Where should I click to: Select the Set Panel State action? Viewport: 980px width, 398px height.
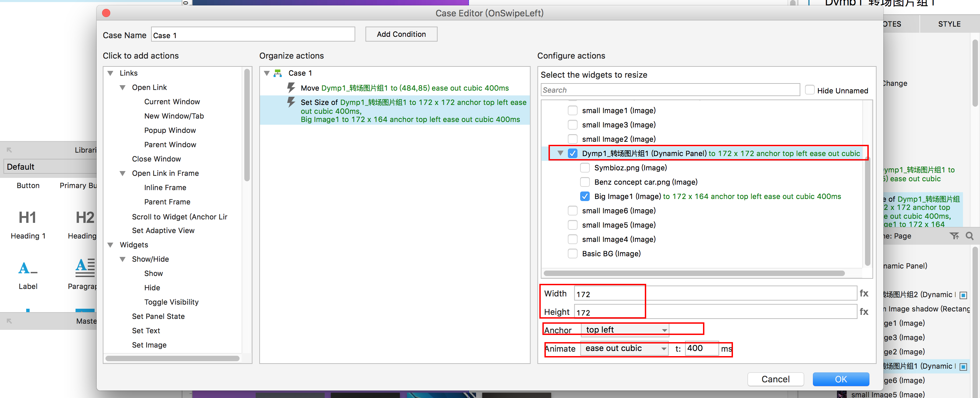coord(158,316)
